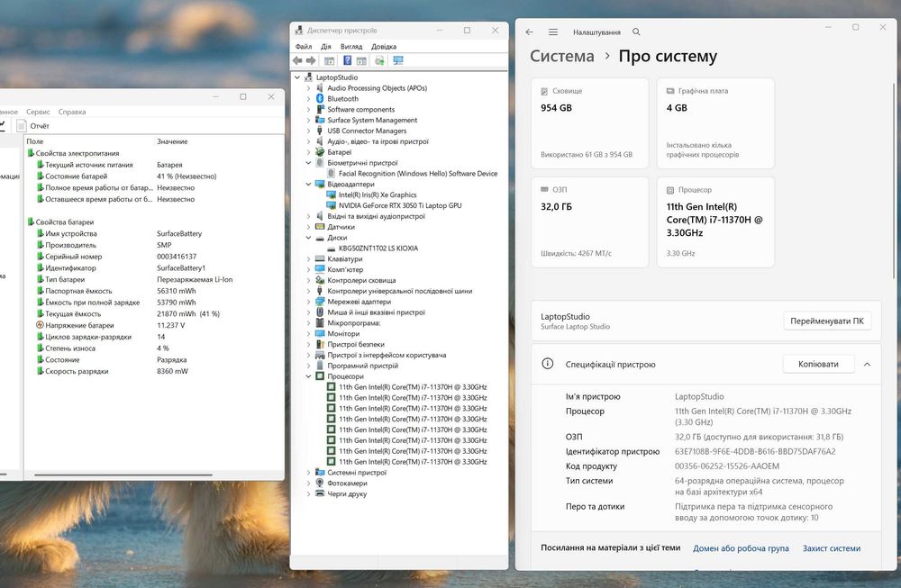This screenshot has height=588, width=901.
Task: Click Свойства электропитания group header
Action: tap(77, 153)
